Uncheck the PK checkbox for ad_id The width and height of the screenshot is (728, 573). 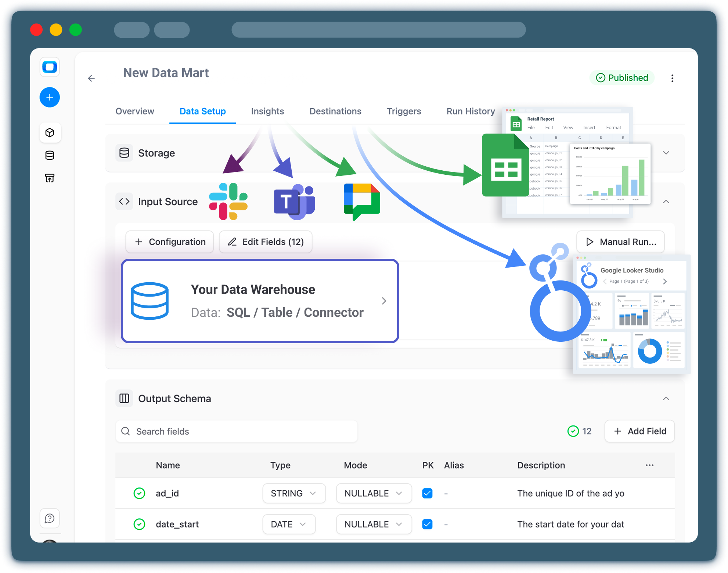[427, 493]
